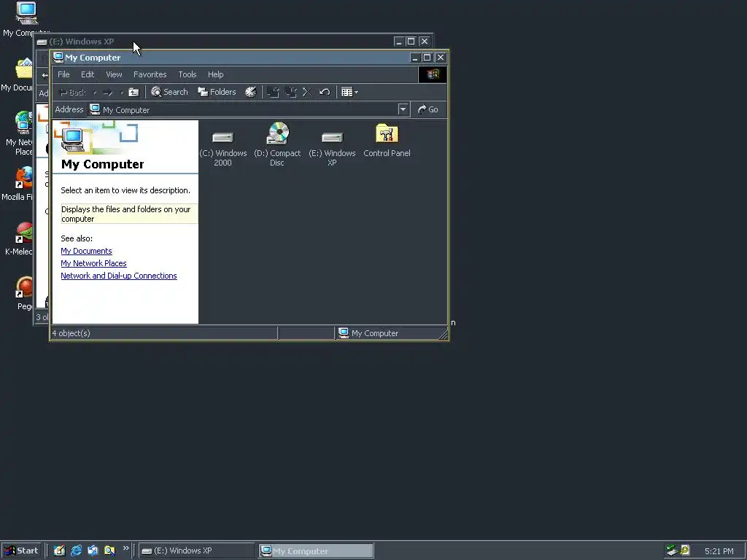Image resolution: width=747 pixels, height=560 pixels.
Task: Launch Outlook Express from Quick Launch
Action: [x=93, y=551]
